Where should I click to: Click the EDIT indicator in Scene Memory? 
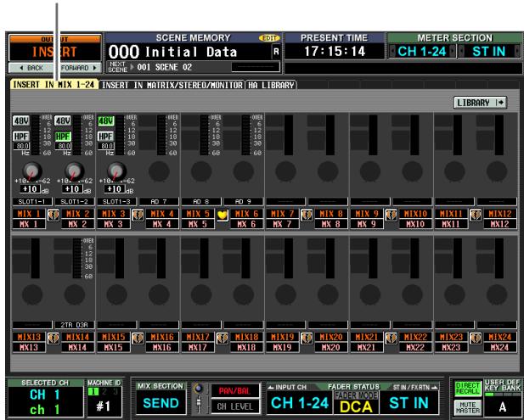[269, 38]
